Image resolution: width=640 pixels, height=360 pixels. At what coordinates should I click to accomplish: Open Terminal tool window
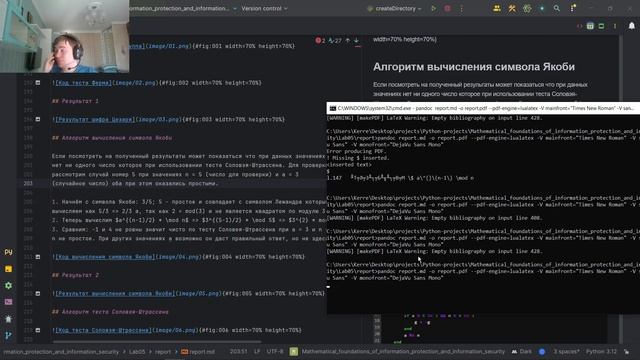click(x=8, y=302)
